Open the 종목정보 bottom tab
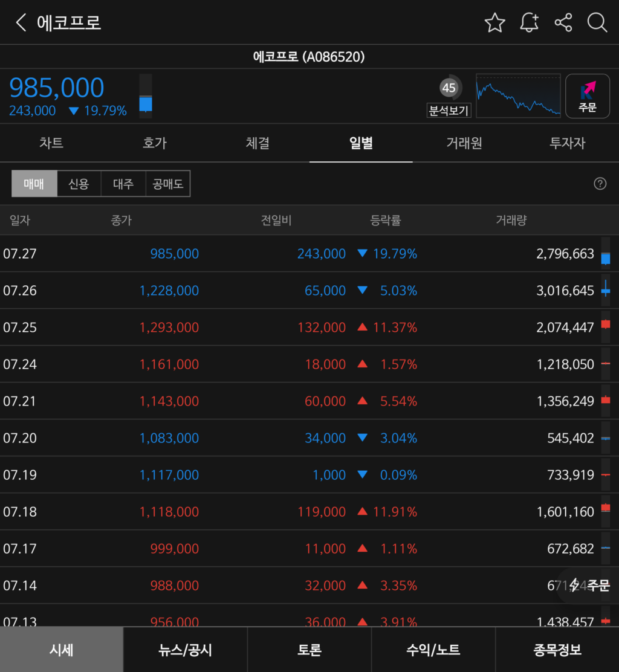This screenshot has height=672, width=619. (x=557, y=649)
